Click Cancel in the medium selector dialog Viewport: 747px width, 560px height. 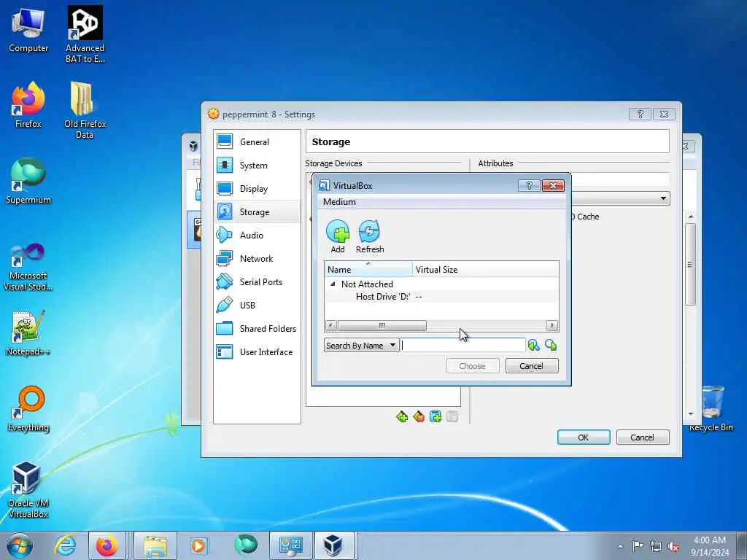[x=532, y=366]
